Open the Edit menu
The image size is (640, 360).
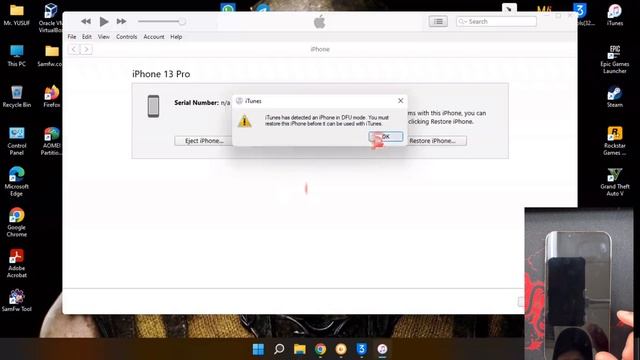(x=87, y=37)
